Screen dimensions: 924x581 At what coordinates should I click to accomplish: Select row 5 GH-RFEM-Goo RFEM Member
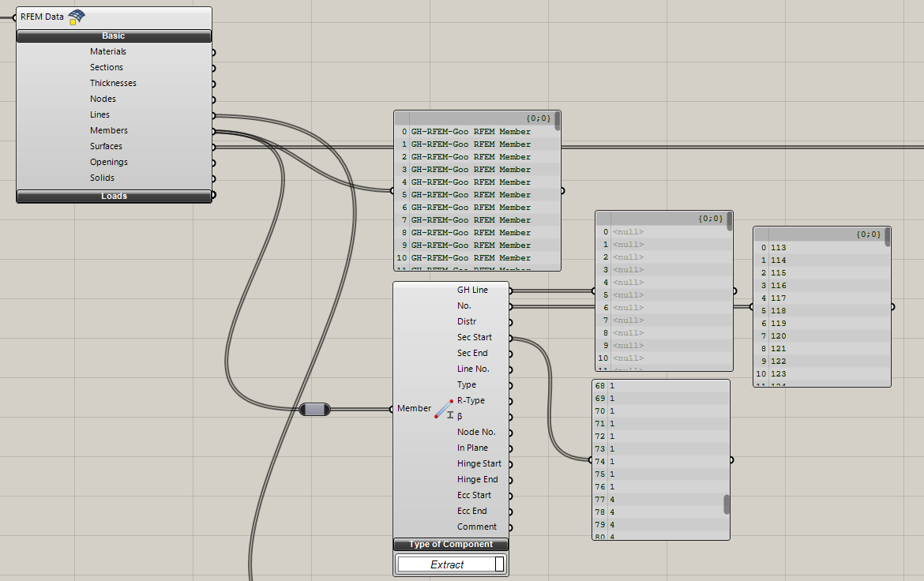(x=475, y=195)
